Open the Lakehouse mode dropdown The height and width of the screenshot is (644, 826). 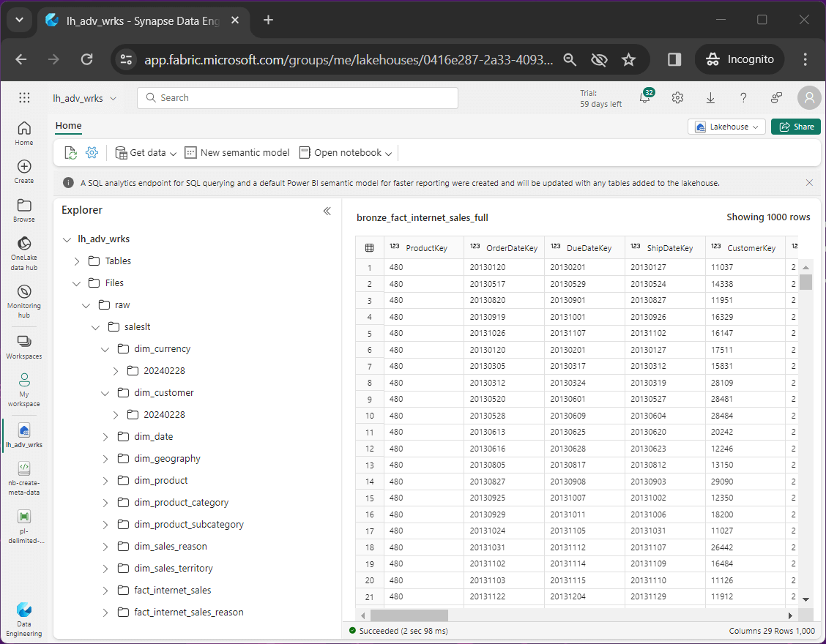(x=726, y=127)
